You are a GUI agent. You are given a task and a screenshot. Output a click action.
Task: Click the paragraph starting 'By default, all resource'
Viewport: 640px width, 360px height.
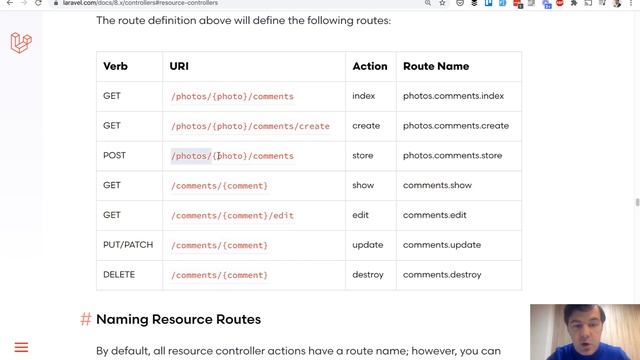298,351
